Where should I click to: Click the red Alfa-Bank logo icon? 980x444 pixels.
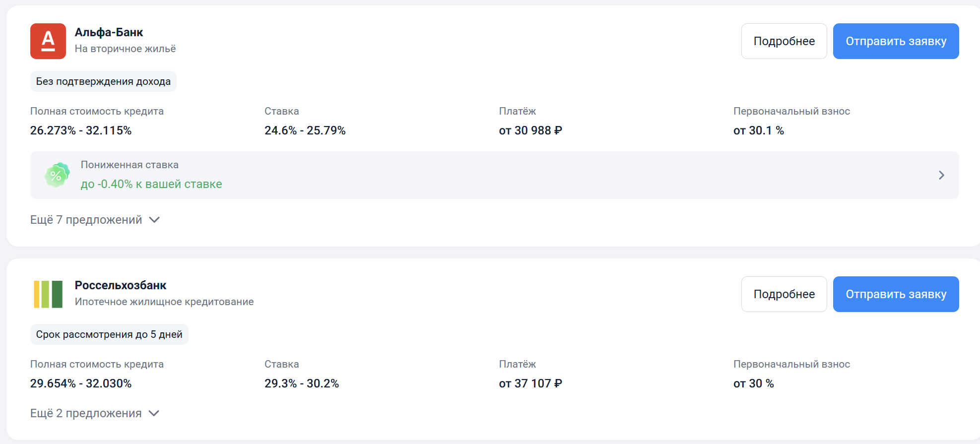[48, 41]
